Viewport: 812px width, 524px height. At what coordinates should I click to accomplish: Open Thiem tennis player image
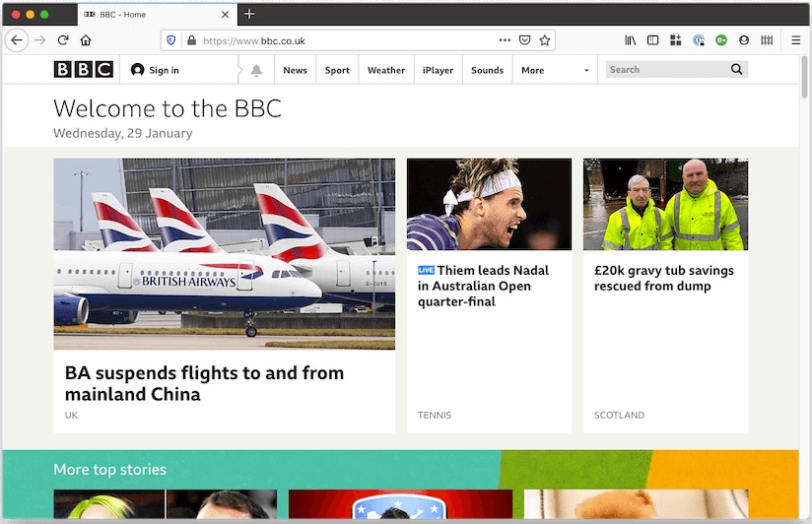pyautogui.click(x=489, y=204)
